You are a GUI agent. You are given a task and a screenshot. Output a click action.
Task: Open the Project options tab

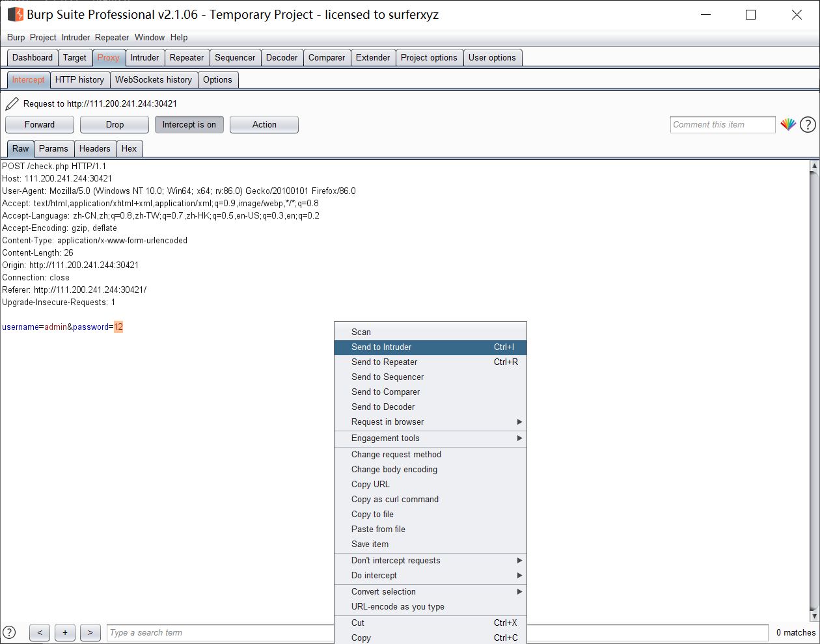click(x=429, y=57)
